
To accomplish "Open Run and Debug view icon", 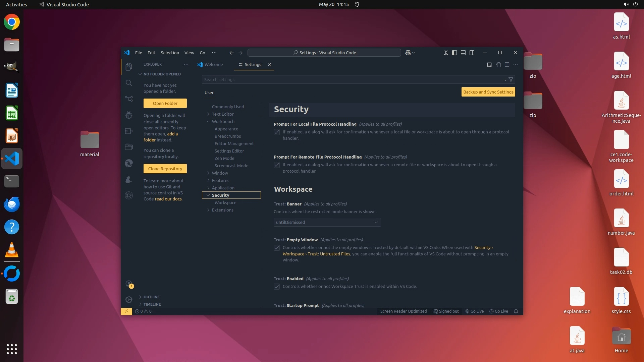I will [x=129, y=115].
